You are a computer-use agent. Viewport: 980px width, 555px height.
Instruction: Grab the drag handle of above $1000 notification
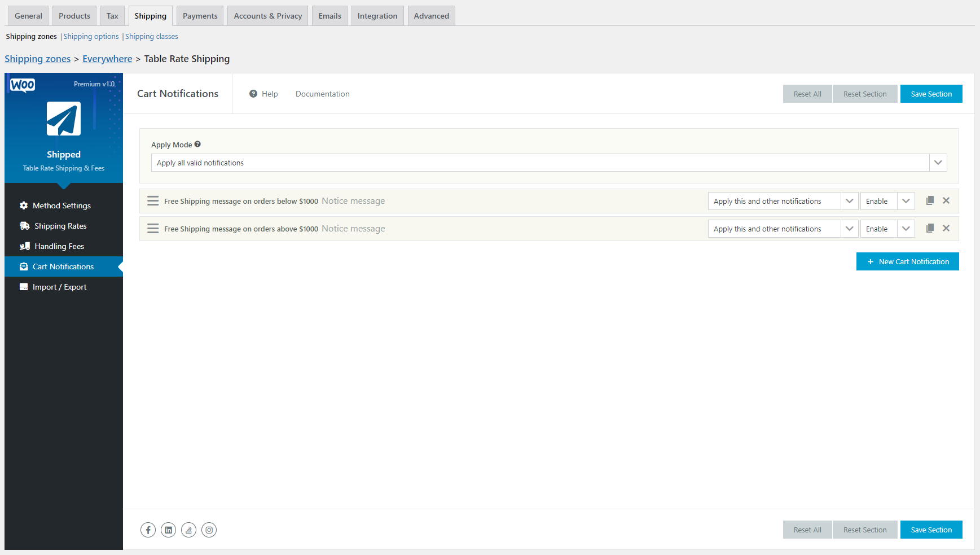pyautogui.click(x=153, y=228)
